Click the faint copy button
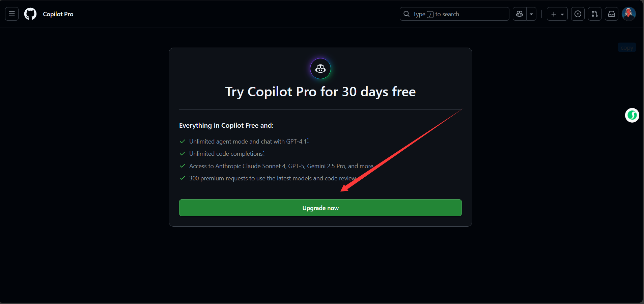This screenshot has height=304, width=644. click(627, 48)
